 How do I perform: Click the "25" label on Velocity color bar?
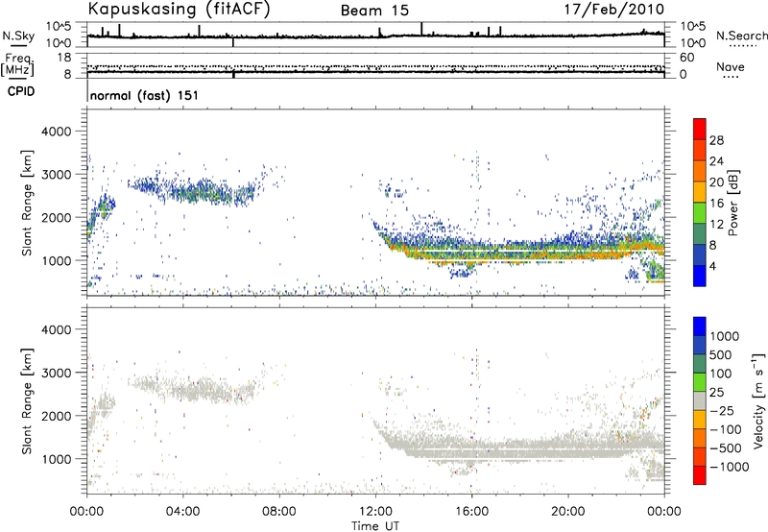click(x=716, y=392)
